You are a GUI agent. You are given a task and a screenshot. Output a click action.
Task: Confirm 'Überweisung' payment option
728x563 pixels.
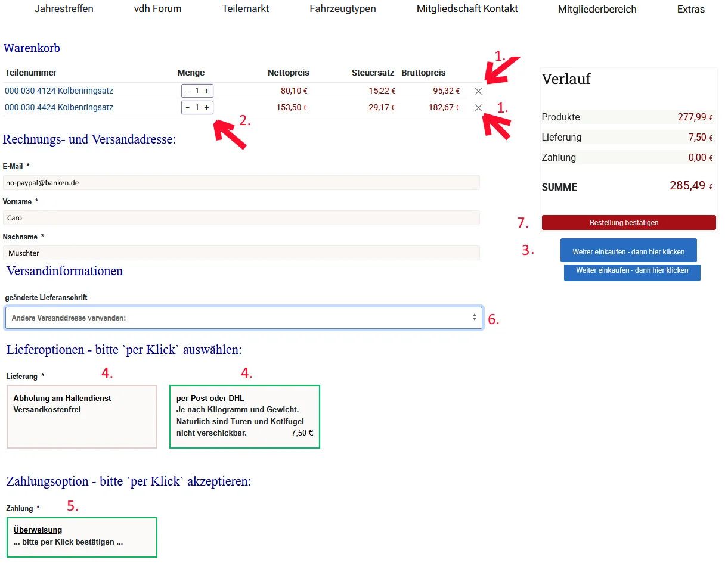(x=82, y=537)
